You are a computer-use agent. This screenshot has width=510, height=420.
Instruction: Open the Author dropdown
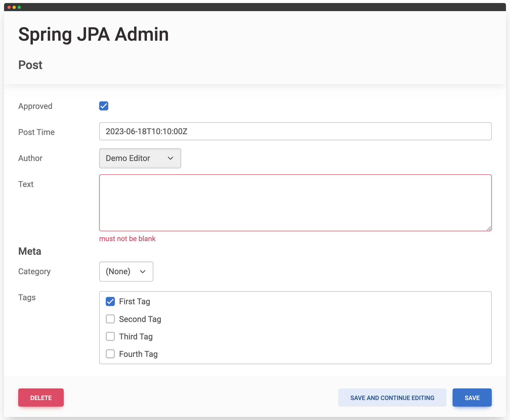(140, 158)
